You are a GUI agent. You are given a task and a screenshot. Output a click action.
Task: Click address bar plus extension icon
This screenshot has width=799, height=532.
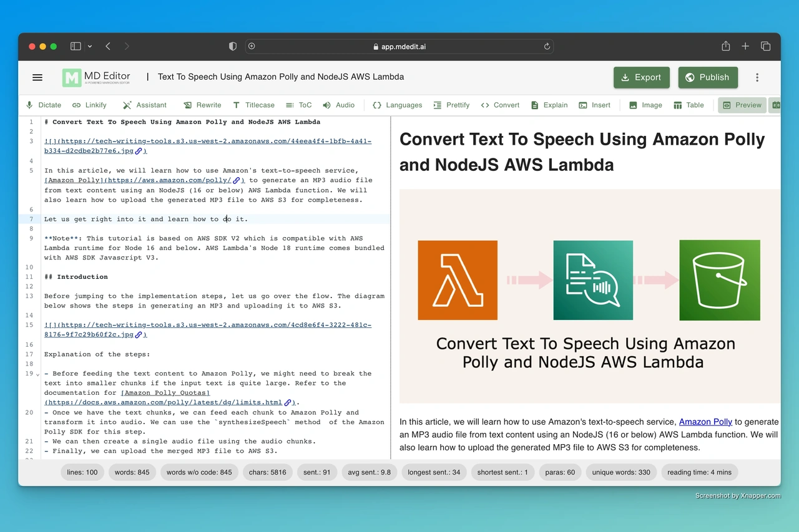[252, 46]
